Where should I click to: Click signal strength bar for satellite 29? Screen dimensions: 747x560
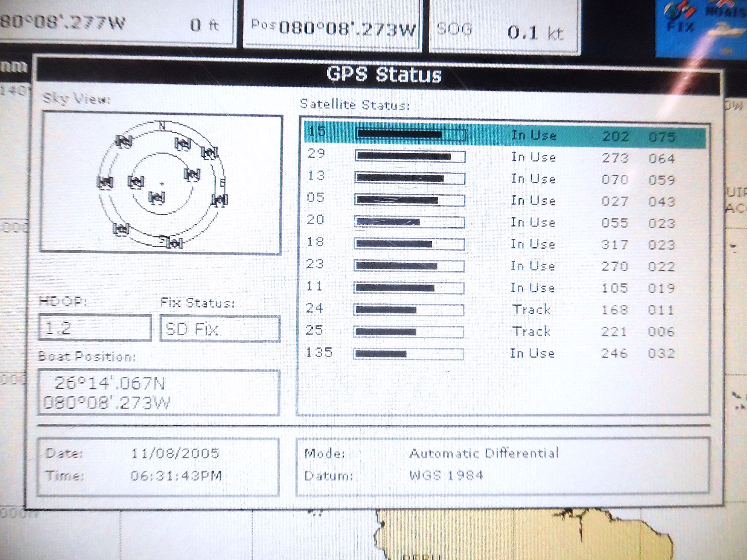click(x=410, y=156)
